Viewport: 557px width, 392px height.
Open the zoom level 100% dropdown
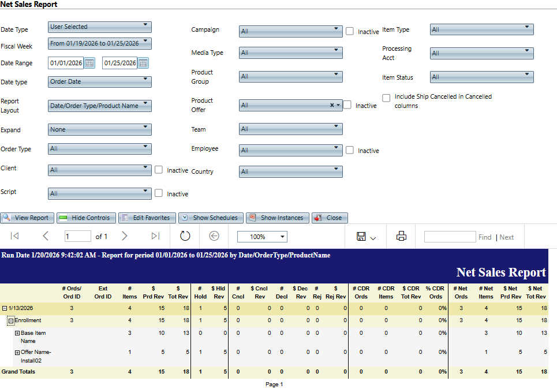[262, 237]
